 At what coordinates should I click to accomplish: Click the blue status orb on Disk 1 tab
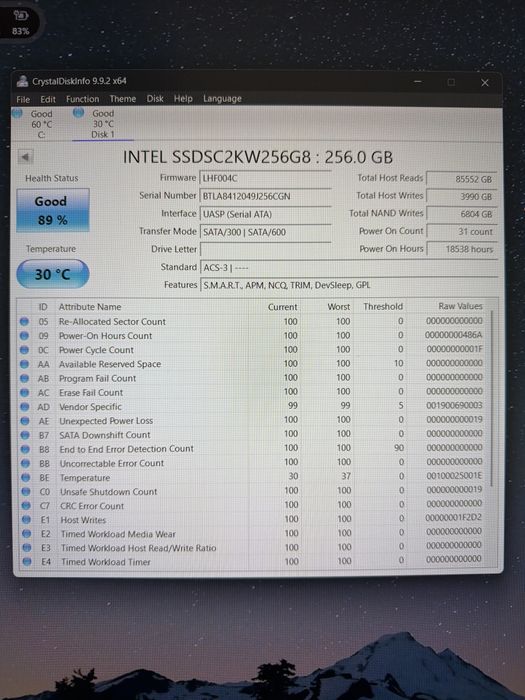78,112
